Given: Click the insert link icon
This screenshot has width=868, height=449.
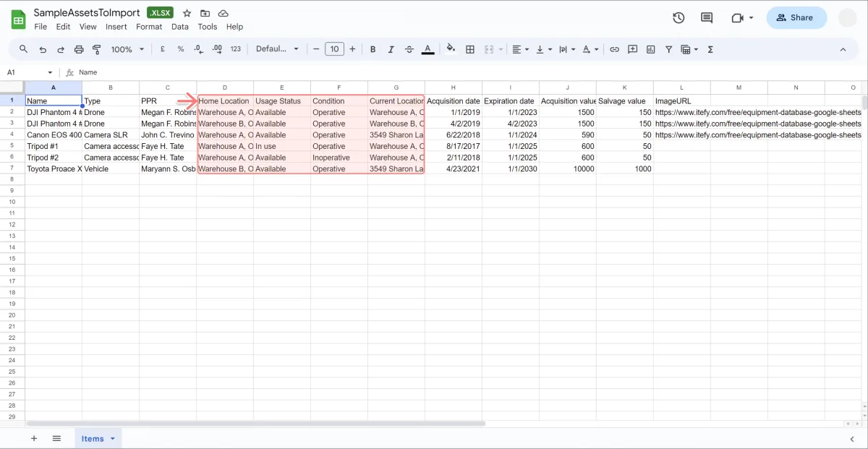Looking at the screenshot, I should 614,49.
